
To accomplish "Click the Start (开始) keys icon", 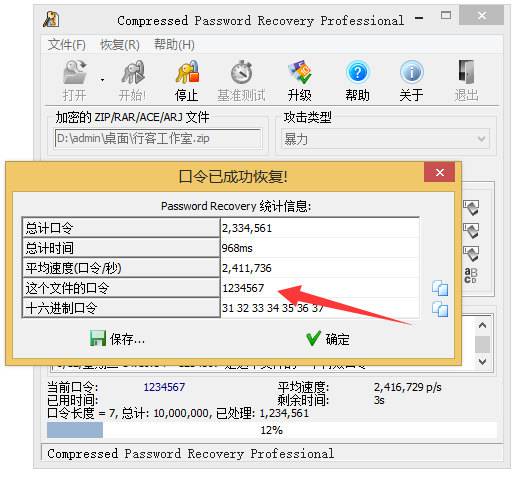I will (133, 72).
